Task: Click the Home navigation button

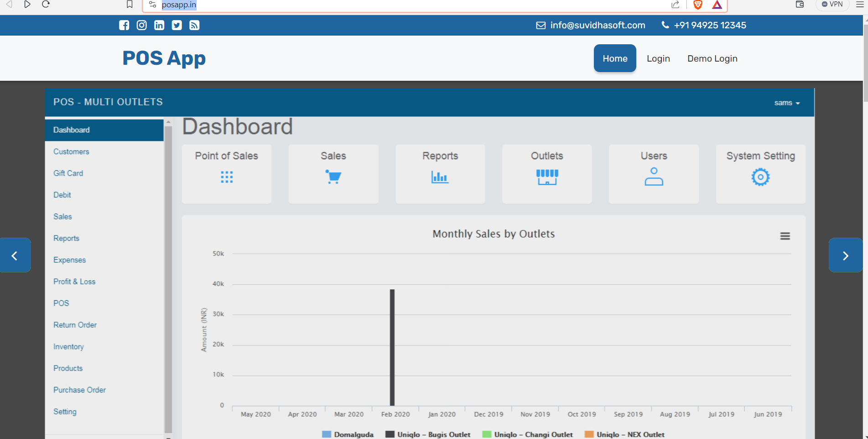Action: point(615,58)
